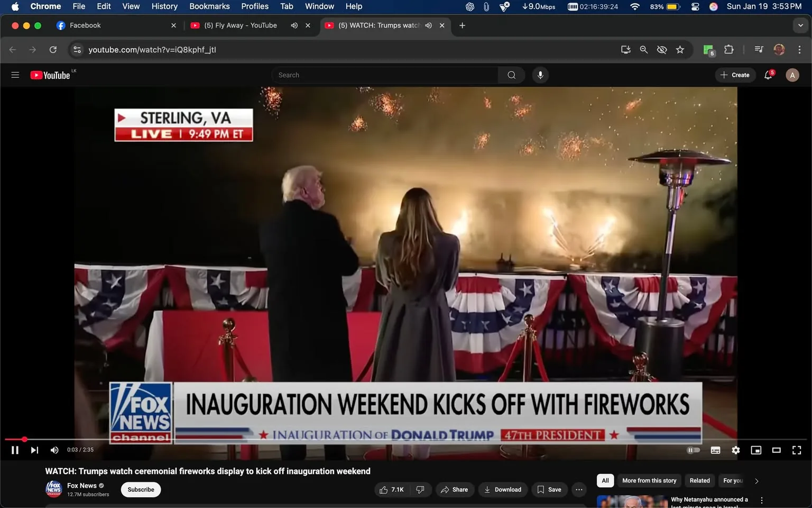Enable the miniplayer view
The width and height of the screenshot is (812, 508).
(x=756, y=450)
